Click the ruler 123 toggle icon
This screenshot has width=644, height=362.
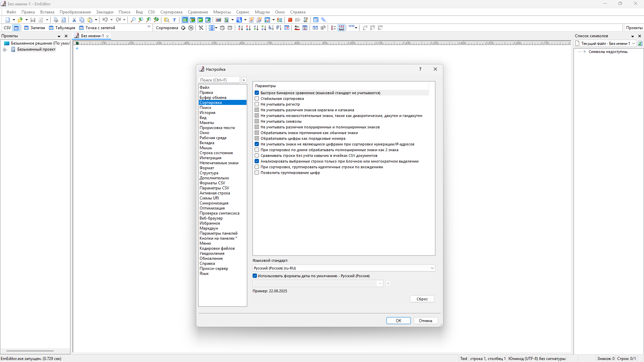point(341,28)
